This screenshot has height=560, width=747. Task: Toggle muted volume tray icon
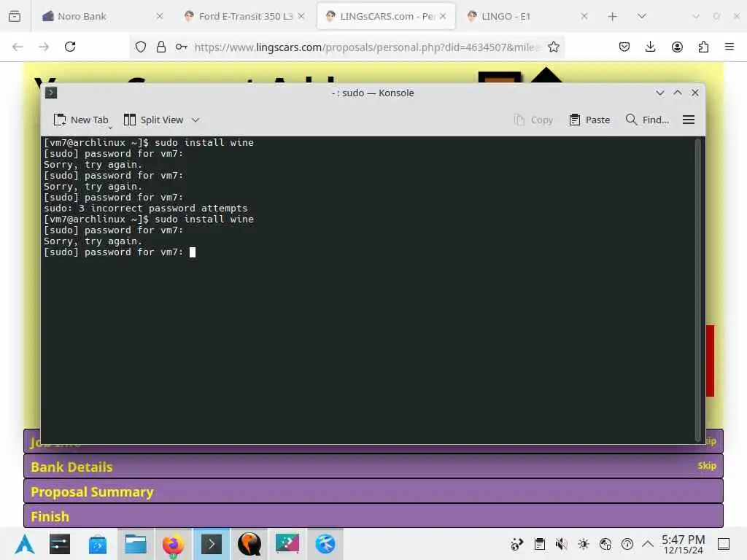pos(561,544)
